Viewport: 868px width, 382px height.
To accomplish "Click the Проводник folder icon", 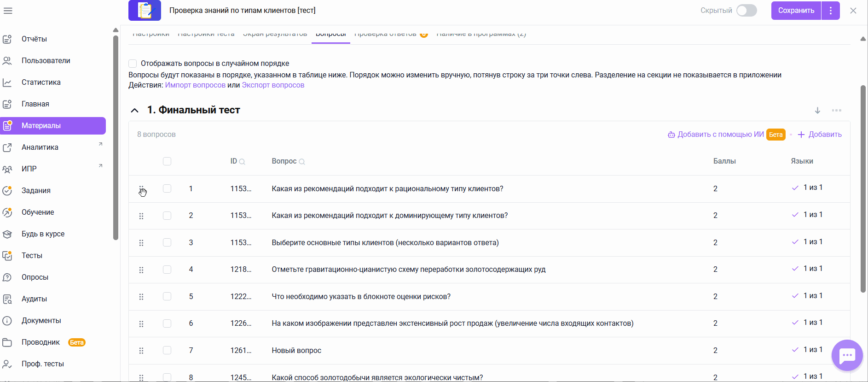I will [x=7, y=342].
